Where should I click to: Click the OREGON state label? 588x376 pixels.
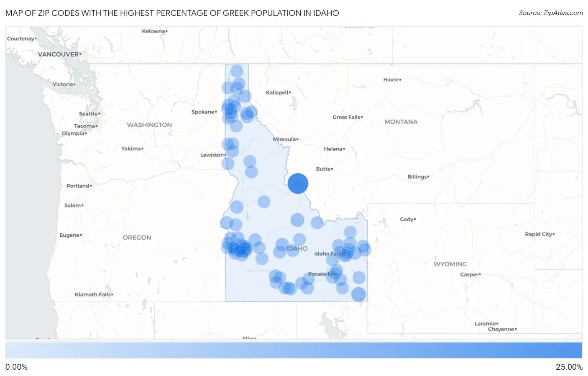point(137,237)
